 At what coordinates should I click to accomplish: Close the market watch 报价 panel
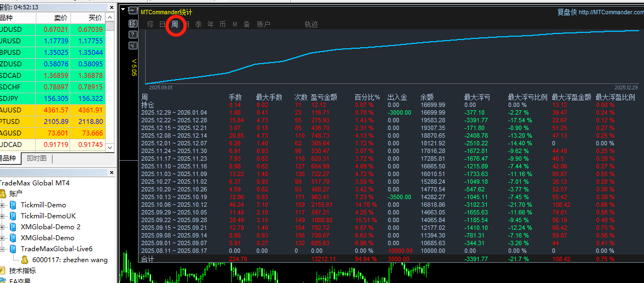(x=111, y=8)
